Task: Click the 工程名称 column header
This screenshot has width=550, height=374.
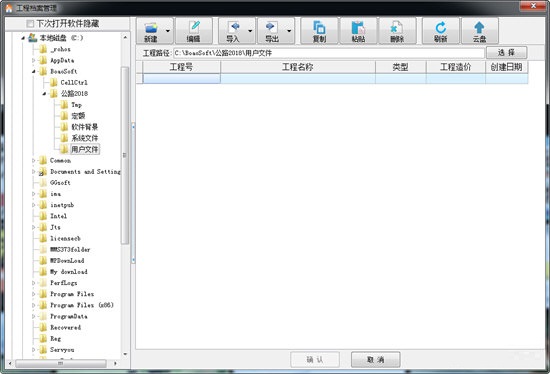Action: (298, 67)
